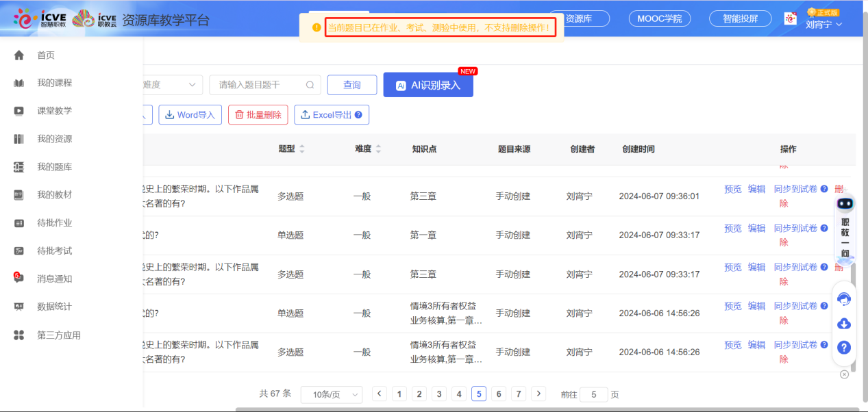Click the 职教一问 robot assistant icon

tap(845, 204)
